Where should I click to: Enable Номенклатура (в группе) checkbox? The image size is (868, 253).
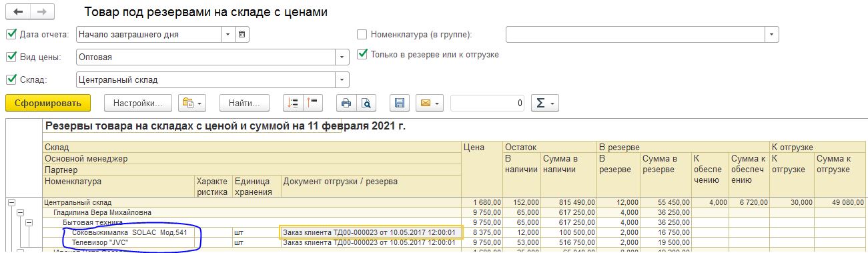[362, 34]
